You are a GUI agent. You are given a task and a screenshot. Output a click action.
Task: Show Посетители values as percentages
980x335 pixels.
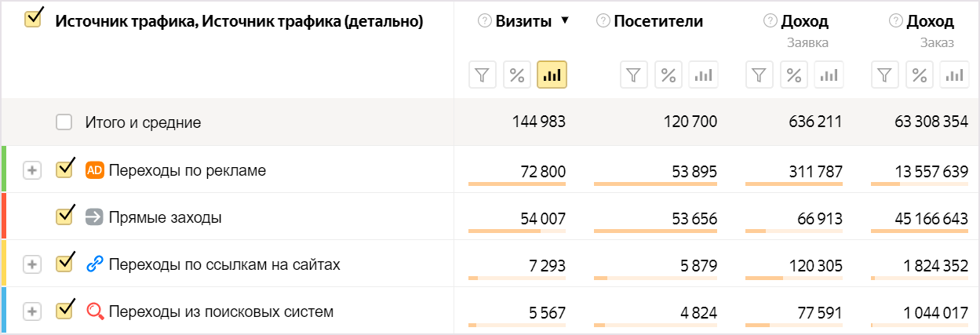(x=669, y=75)
